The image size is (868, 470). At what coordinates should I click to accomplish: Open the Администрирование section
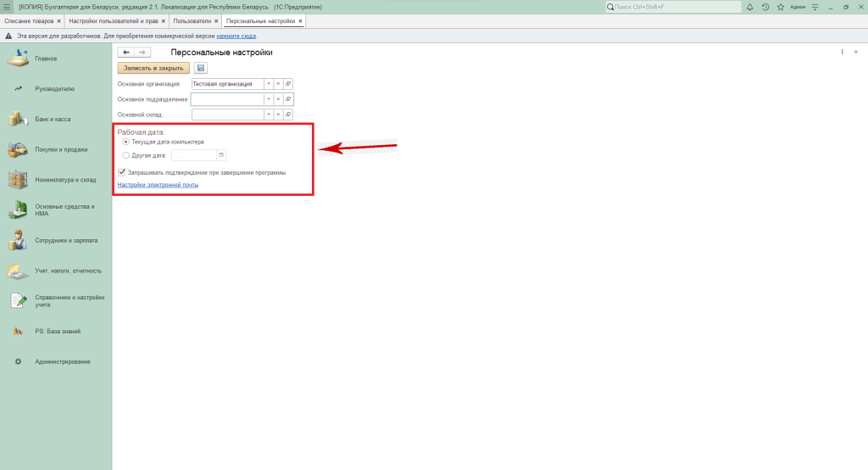pyautogui.click(x=62, y=362)
